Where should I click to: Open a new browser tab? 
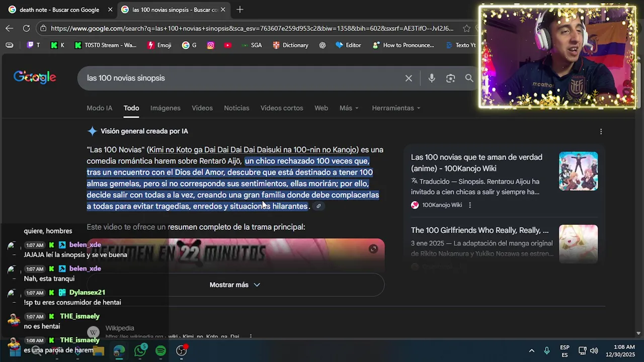(240, 10)
